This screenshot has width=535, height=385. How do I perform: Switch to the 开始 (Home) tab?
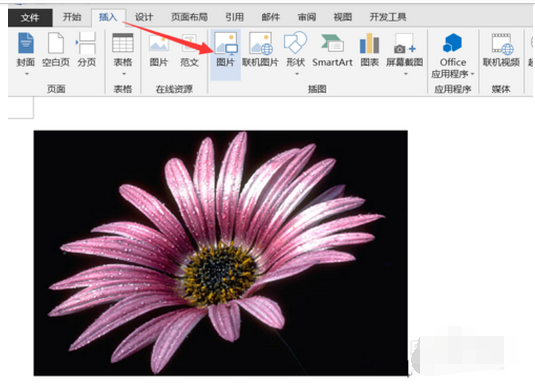coord(72,17)
